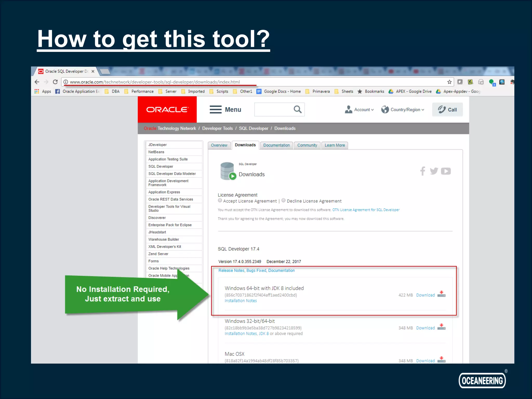This screenshot has height=399, width=532.
Task: Open the Google Docs - Home bookmark
Action: click(x=278, y=91)
